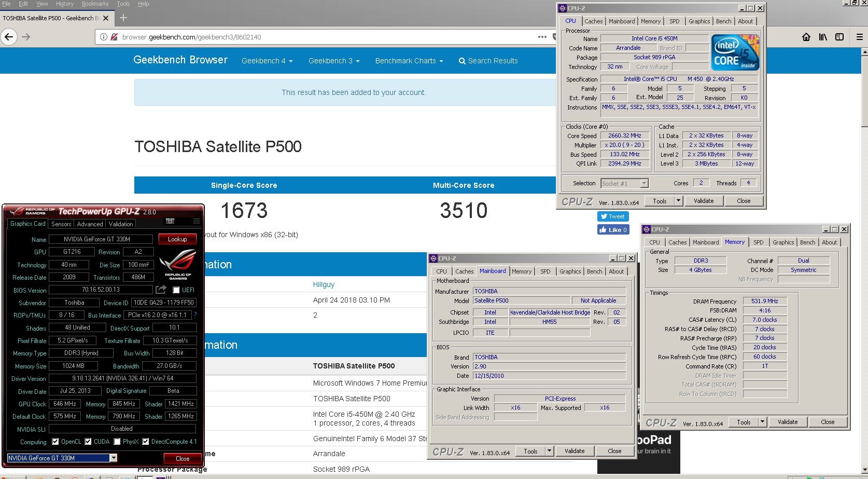The width and height of the screenshot is (868, 479).
Task: Open Tools dropdown arrow in CPU-Z CPU window
Action: 678,201
